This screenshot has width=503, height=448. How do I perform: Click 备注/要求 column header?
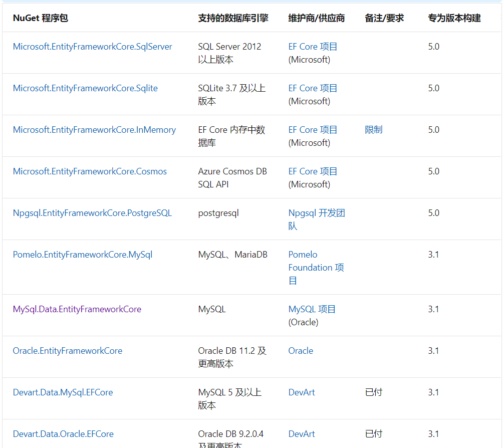pyautogui.click(x=384, y=19)
